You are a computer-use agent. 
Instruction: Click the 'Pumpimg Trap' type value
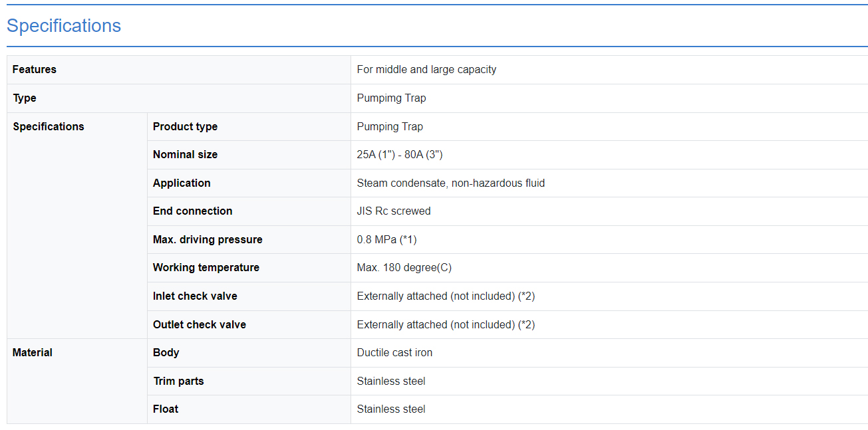click(x=391, y=98)
